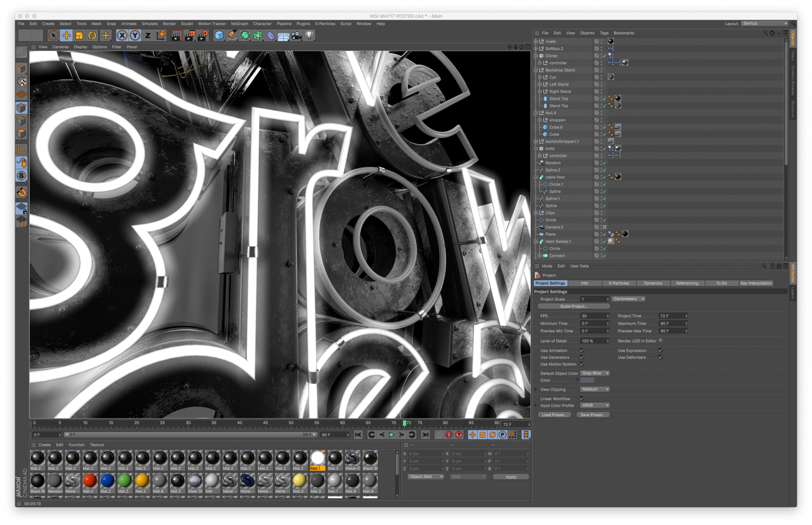Toggle Linear Workflow checkbox

point(582,399)
